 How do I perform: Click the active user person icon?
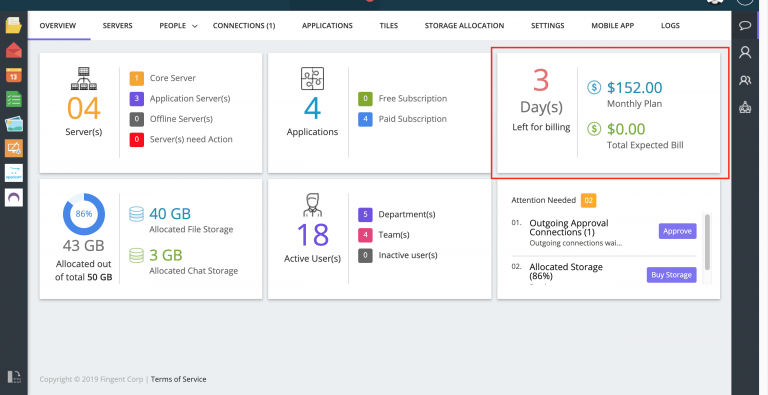pyautogui.click(x=312, y=205)
